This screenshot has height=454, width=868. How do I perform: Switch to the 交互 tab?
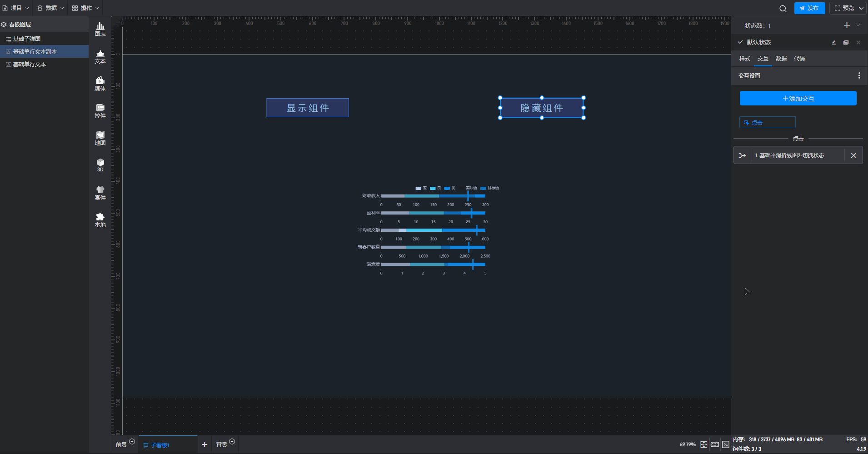pyautogui.click(x=763, y=59)
